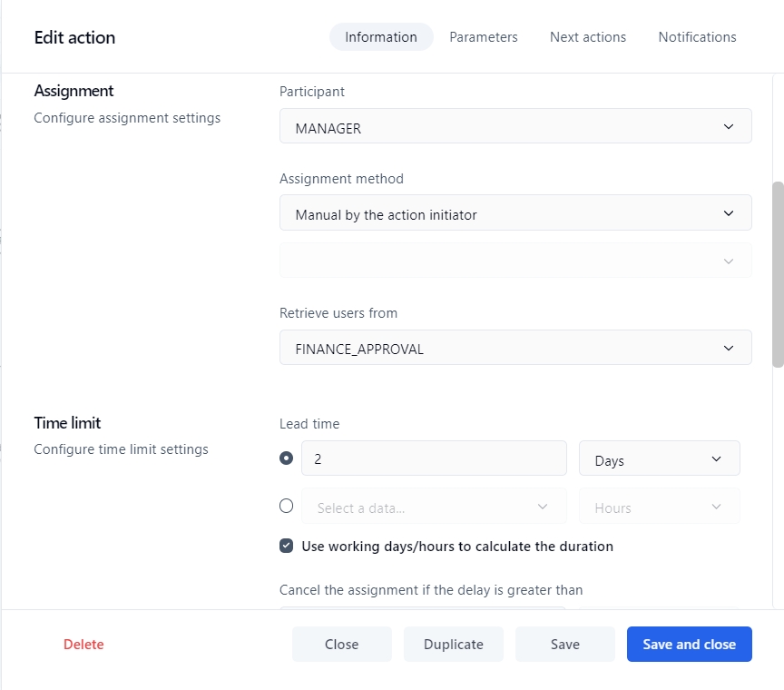Open the Next actions tab
The width and height of the screenshot is (784, 690).
588,37
